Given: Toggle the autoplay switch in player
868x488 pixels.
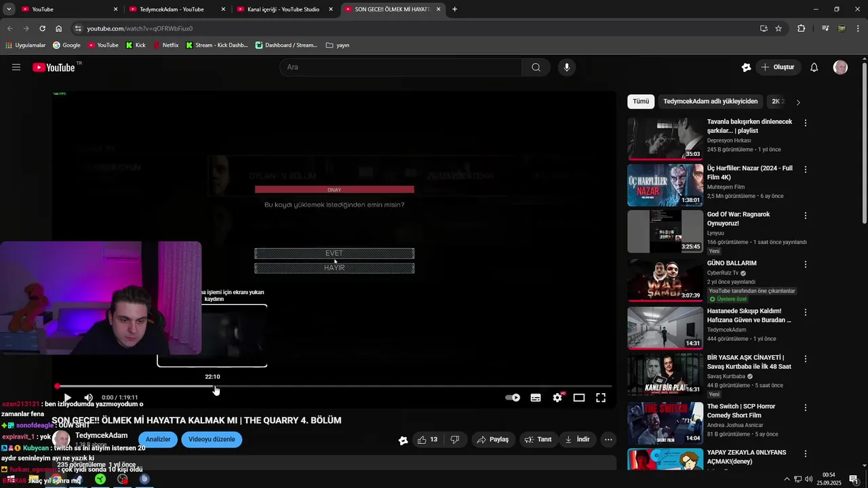Looking at the screenshot, I should pyautogui.click(x=513, y=398).
